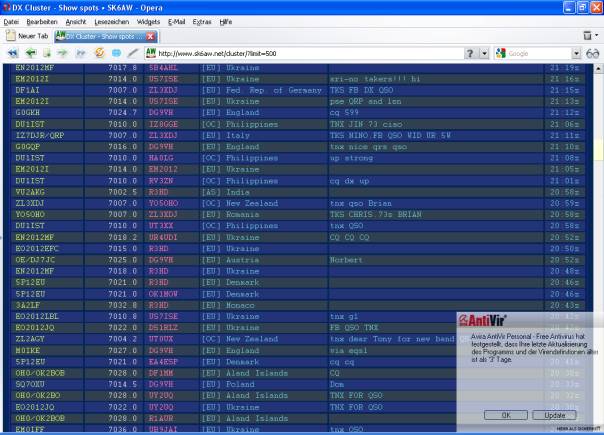This screenshot has width=604, height=435.
Task: Click the spotter callsign "EA4ESP"
Action: pos(163,362)
